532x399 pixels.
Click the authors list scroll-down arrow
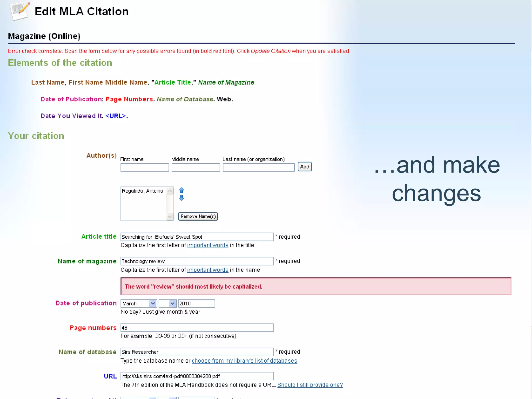click(170, 216)
